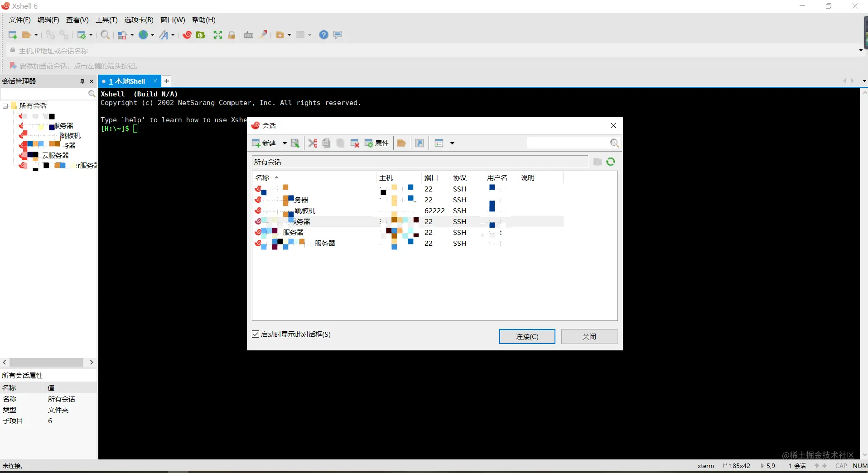Click the list view icon in the 会话 dialog
868x473 pixels.
pyautogui.click(x=439, y=143)
